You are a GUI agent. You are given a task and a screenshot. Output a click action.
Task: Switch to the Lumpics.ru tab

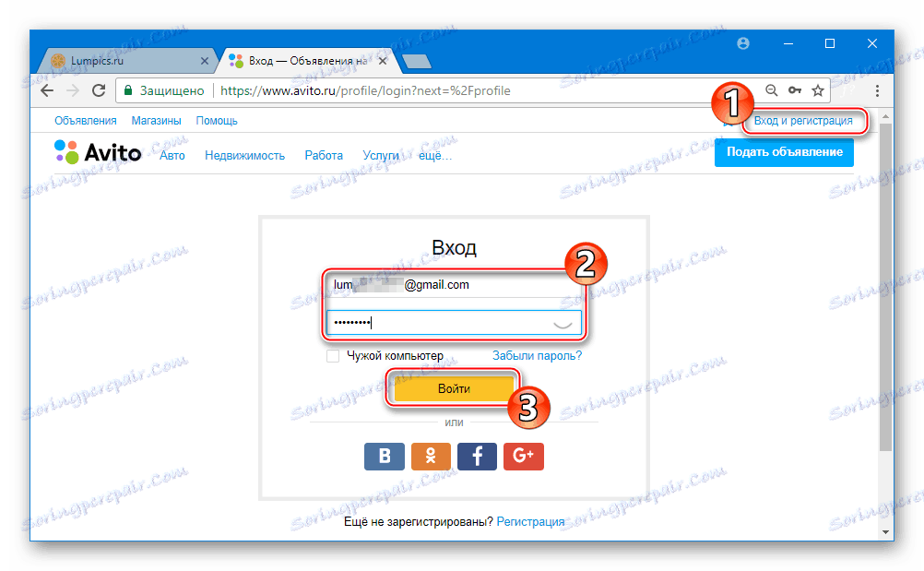coord(126,61)
